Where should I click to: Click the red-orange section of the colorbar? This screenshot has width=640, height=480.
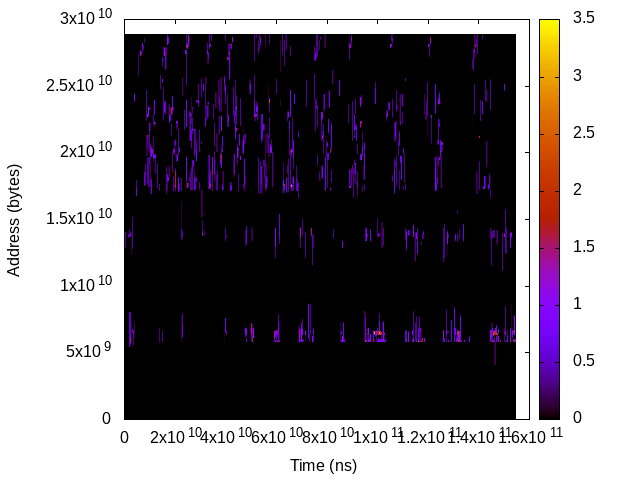(x=550, y=200)
